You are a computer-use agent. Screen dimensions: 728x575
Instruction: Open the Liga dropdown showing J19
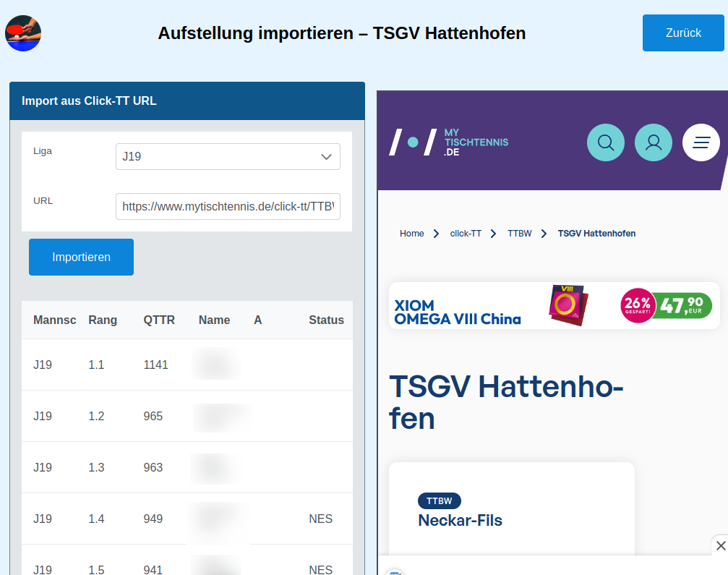pos(228,156)
